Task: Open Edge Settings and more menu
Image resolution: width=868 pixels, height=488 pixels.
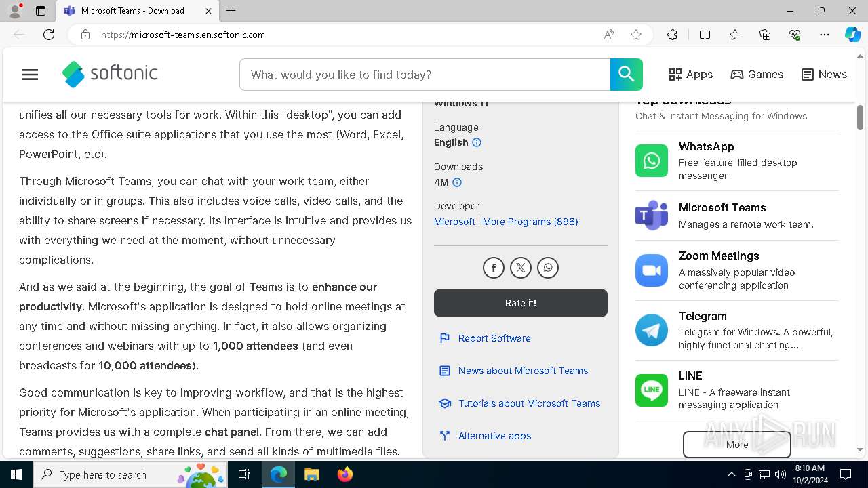Action: (825, 35)
